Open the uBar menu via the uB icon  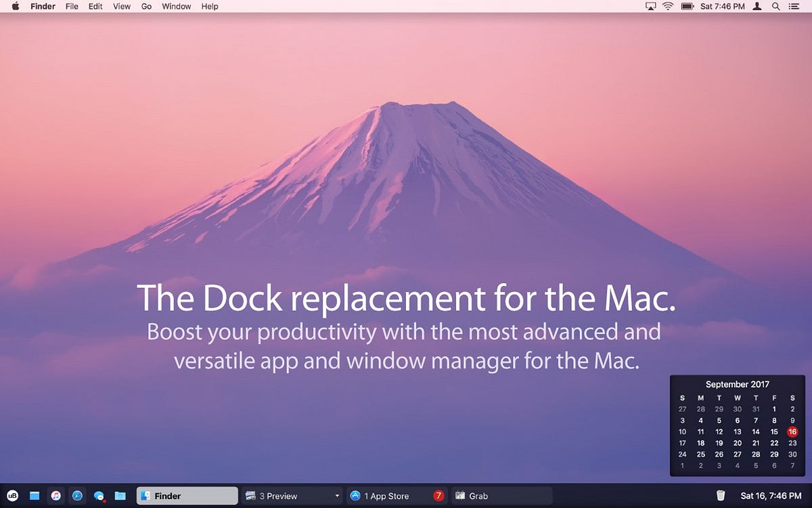point(12,495)
